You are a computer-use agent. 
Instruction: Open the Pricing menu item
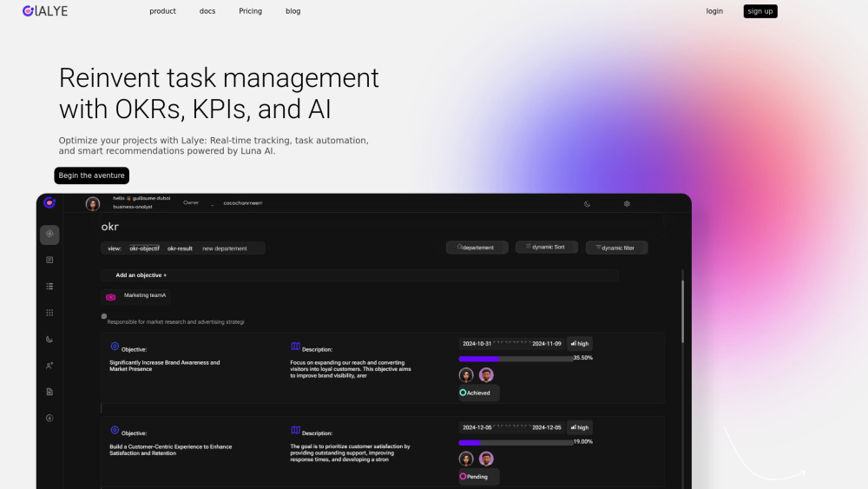pyautogui.click(x=250, y=11)
